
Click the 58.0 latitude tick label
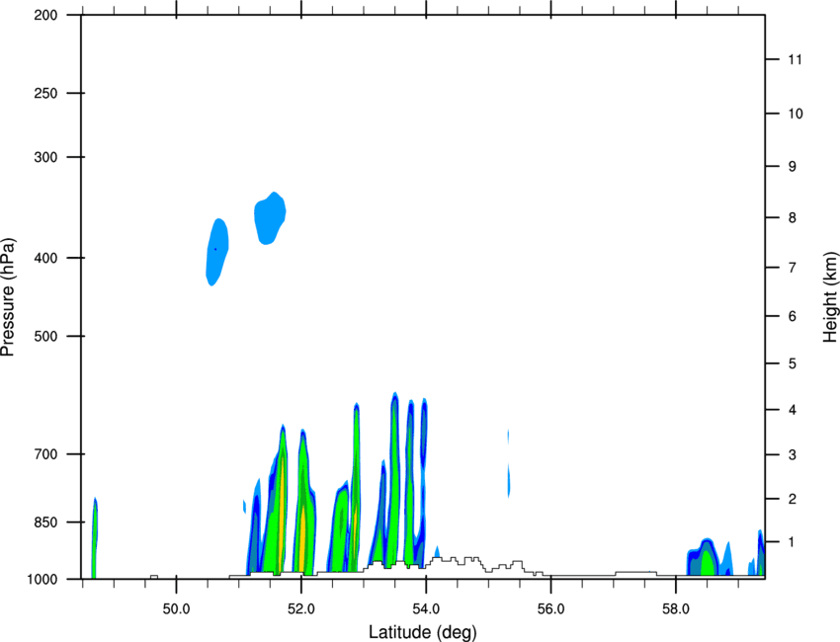coord(676,609)
